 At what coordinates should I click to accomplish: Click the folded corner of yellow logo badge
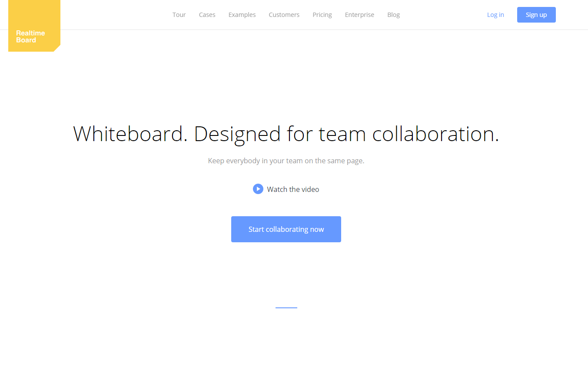(57, 48)
